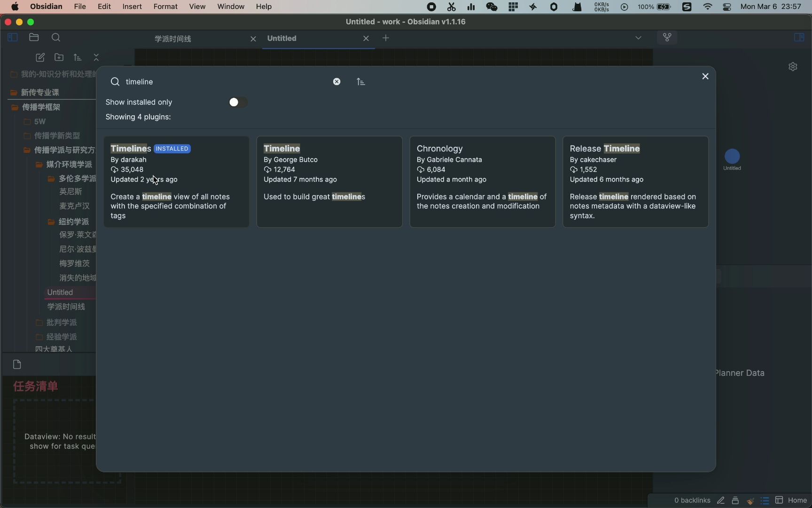Click the blue list icon in the status bar
The width and height of the screenshot is (812, 508).
tap(765, 500)
